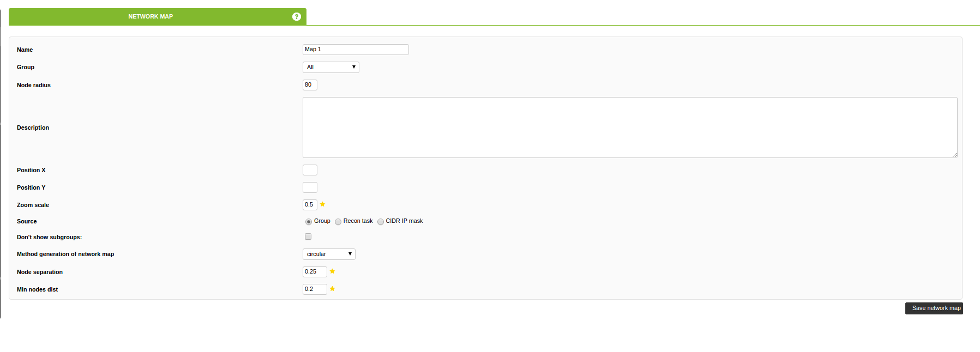Select the Group source radio button
The image size is (980, 352).
click(x=309, y=222)
